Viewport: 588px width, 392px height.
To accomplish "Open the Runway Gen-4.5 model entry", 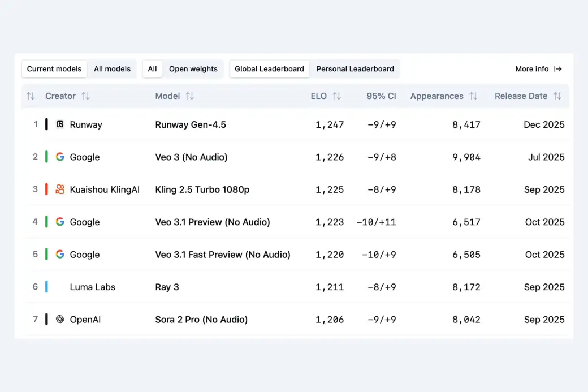I will [191, 124].
